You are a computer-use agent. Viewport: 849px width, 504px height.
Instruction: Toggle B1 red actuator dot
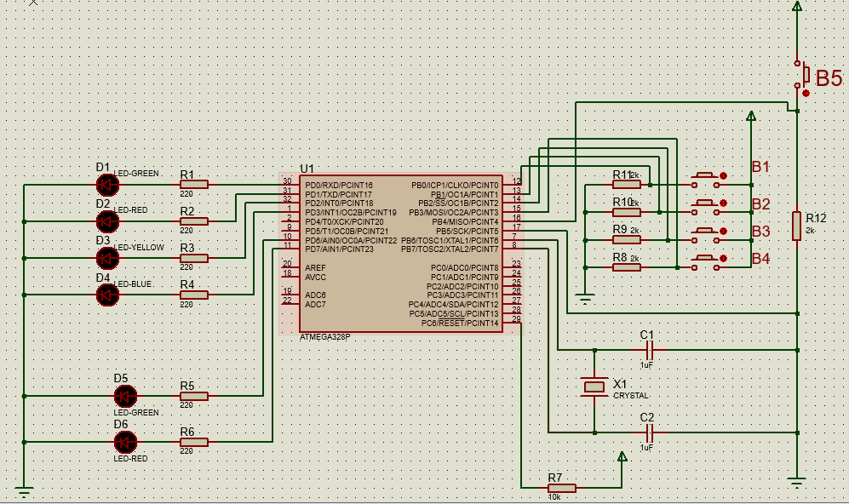tap(723, 176)
